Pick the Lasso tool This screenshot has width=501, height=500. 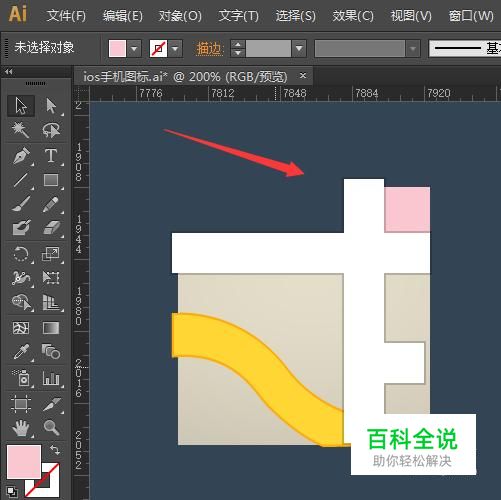[x=51, y=130]
